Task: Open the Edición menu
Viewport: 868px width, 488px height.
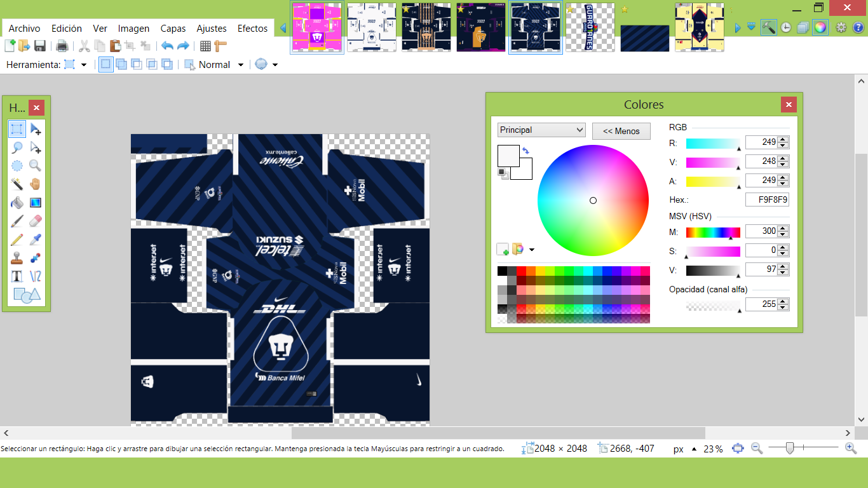Action: point(67,28)
